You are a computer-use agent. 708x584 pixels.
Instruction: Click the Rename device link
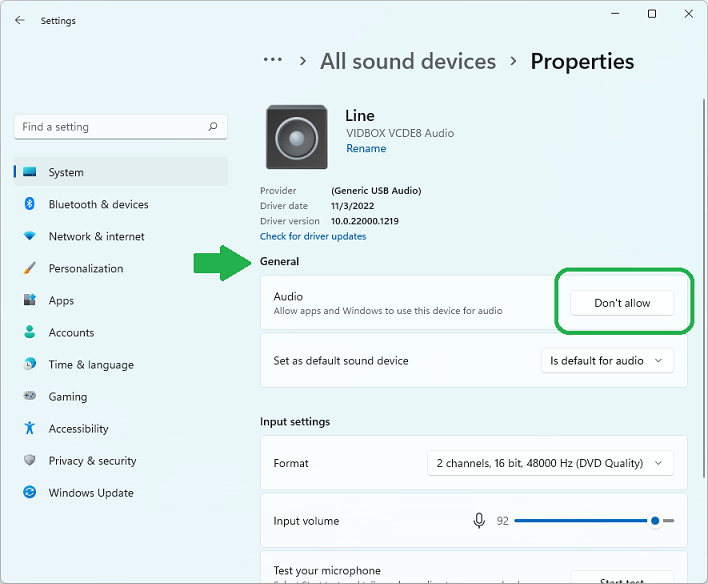(366, 149)
